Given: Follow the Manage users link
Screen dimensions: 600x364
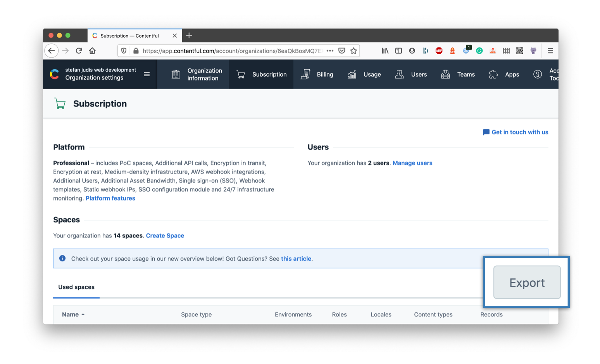Looking at the screenshot, I should pyautogui.click(x=412, y=163).
